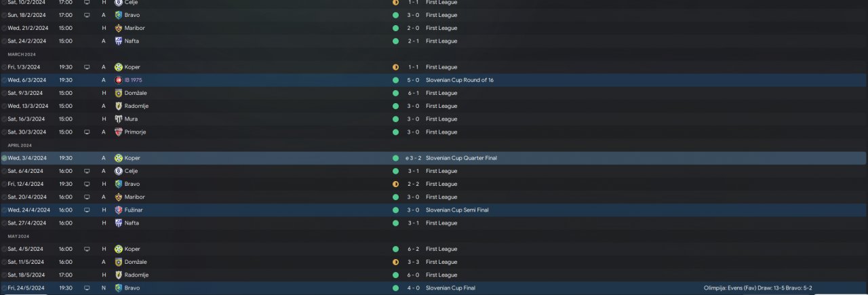This screenshot has width=868, height=295.
Task: Click the IB 1975 club badge
Action: click(x=119, y=80)
